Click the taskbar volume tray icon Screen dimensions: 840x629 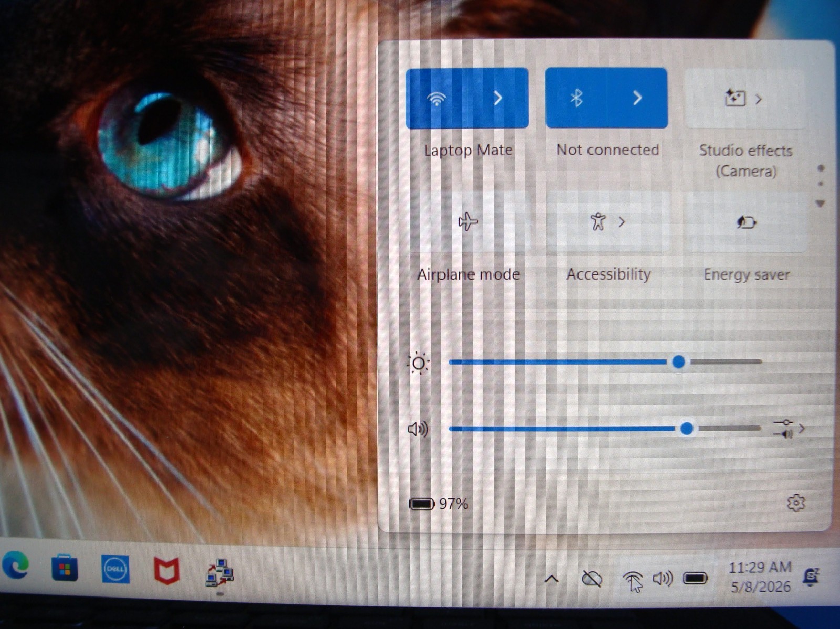[663, 579]
